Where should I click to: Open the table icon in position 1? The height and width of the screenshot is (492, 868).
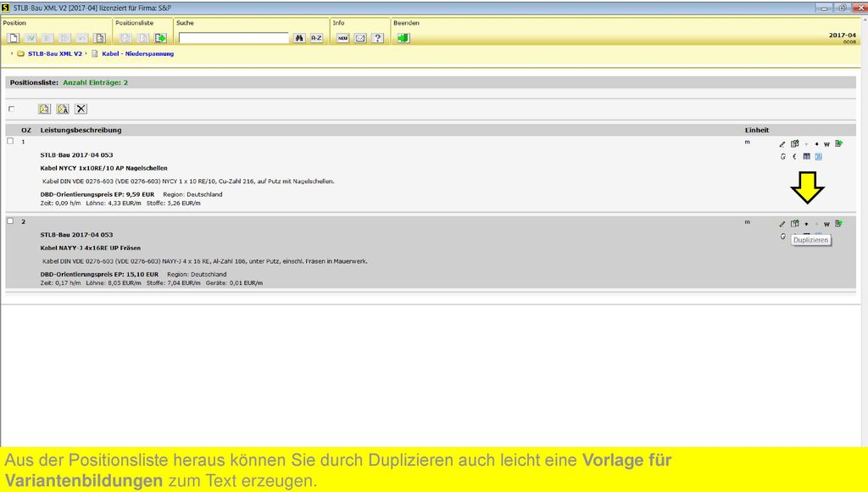click(x=807, y=157)
